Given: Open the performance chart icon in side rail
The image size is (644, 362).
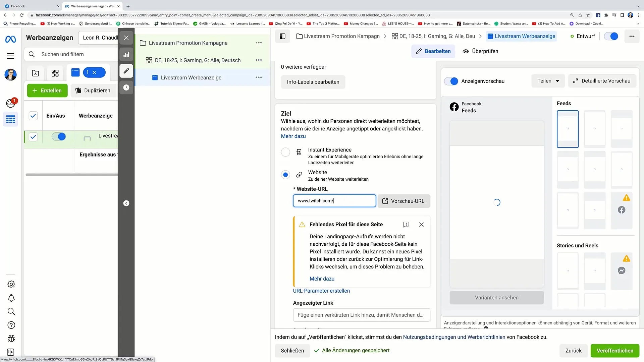Looking at the screenshot, I should (x=126, y=54).
